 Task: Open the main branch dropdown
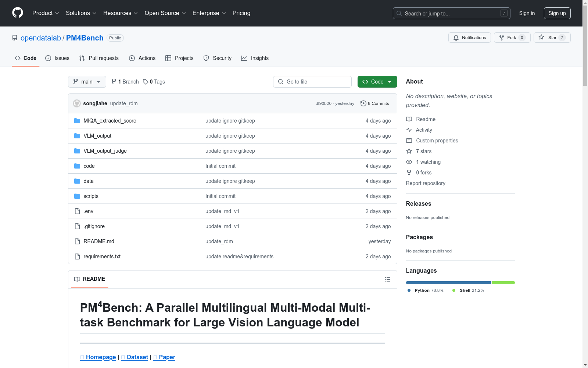click(x=87, y=82)
